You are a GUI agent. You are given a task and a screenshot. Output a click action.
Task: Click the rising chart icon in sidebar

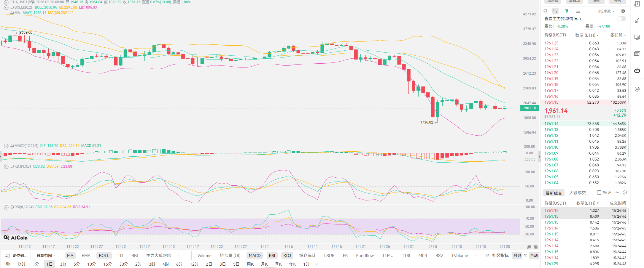pyautogui.click(x=637, y=20)
